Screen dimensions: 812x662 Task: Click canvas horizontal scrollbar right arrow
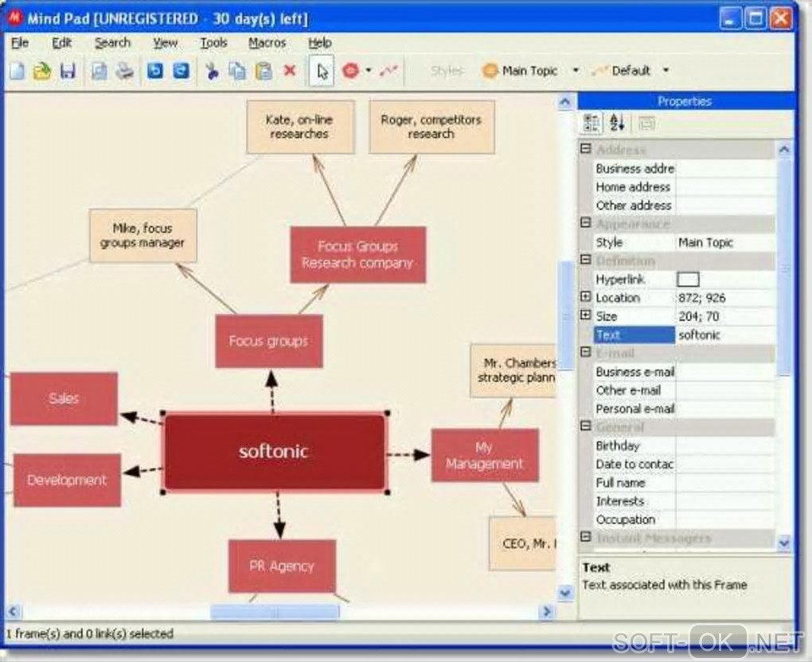pos(546,612)
